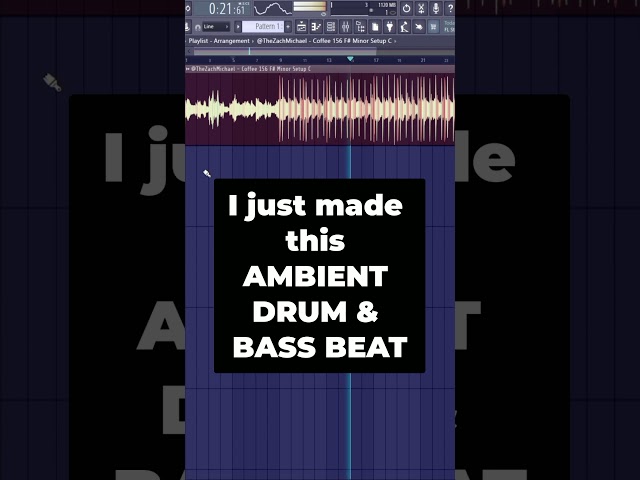Image resolution: width=640 pixels, height=480 pixels.
Task: Open the Browser folder icon
Action: [360, 27]
